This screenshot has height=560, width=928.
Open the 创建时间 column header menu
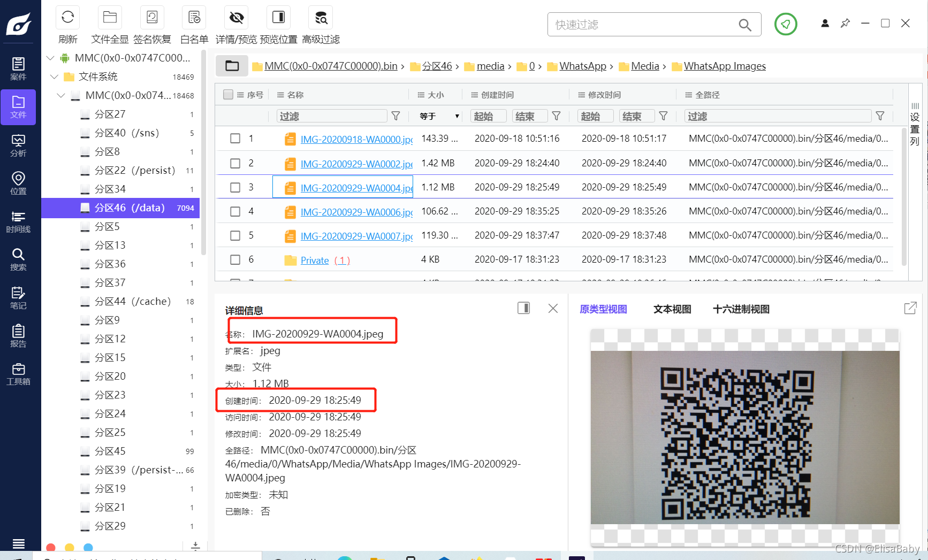click(474, 95)
